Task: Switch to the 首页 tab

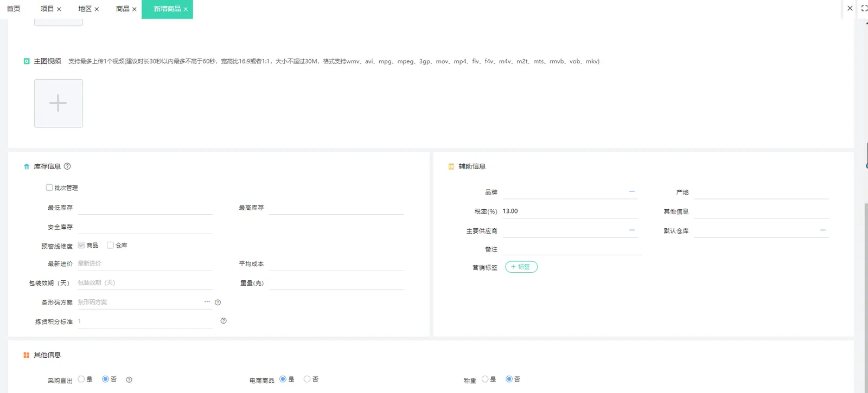Action: click(14, 9)
